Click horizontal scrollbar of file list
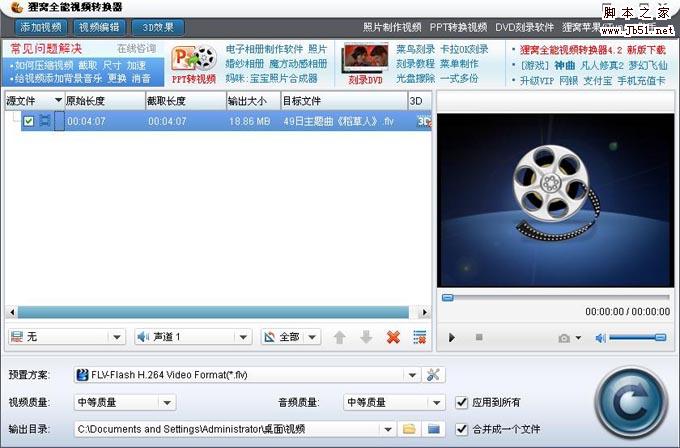680x448 pixels. [213, 312]
